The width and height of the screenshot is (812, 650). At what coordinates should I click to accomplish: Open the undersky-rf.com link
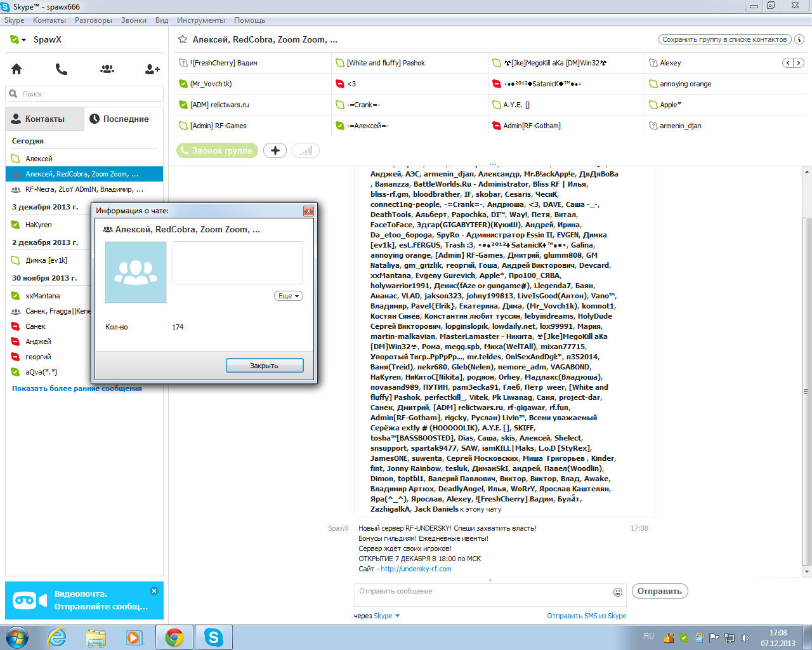tap(416, 569)
